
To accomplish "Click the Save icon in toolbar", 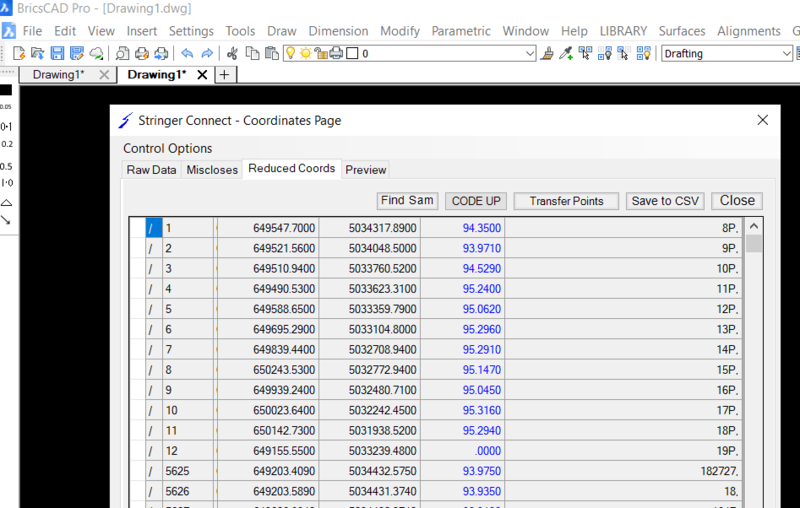I will tap(57, 53).
